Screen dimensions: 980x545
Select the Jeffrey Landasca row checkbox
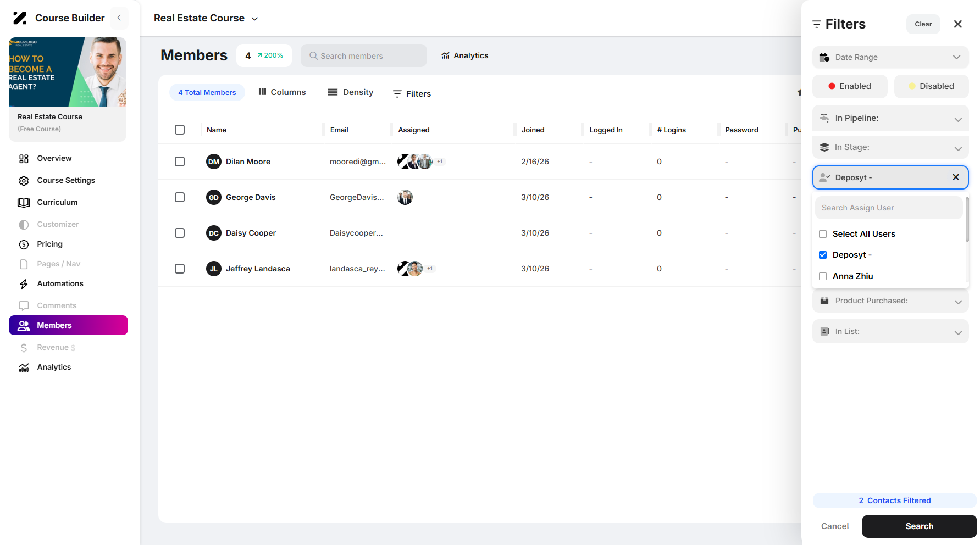click(x=180, y=269)
